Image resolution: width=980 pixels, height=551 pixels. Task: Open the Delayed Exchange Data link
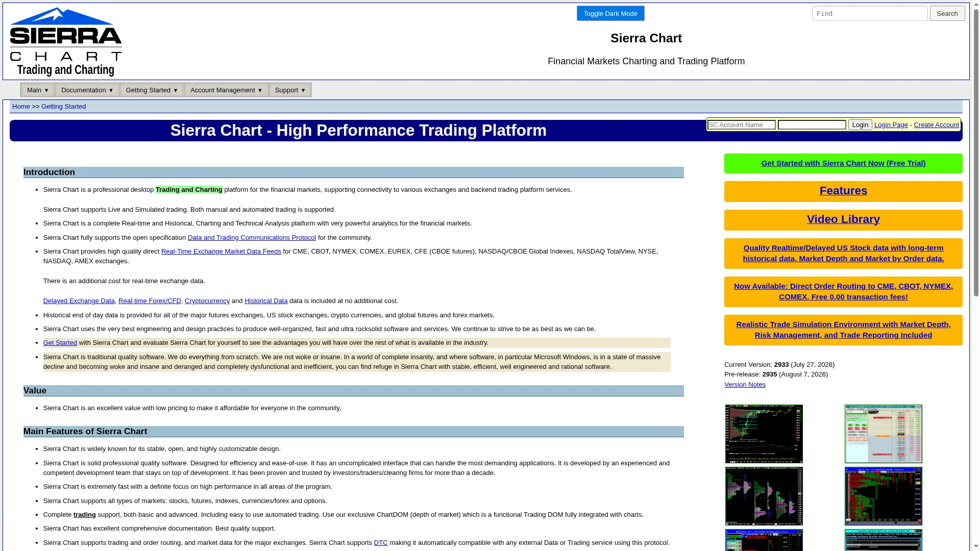[x=79, y=301]
